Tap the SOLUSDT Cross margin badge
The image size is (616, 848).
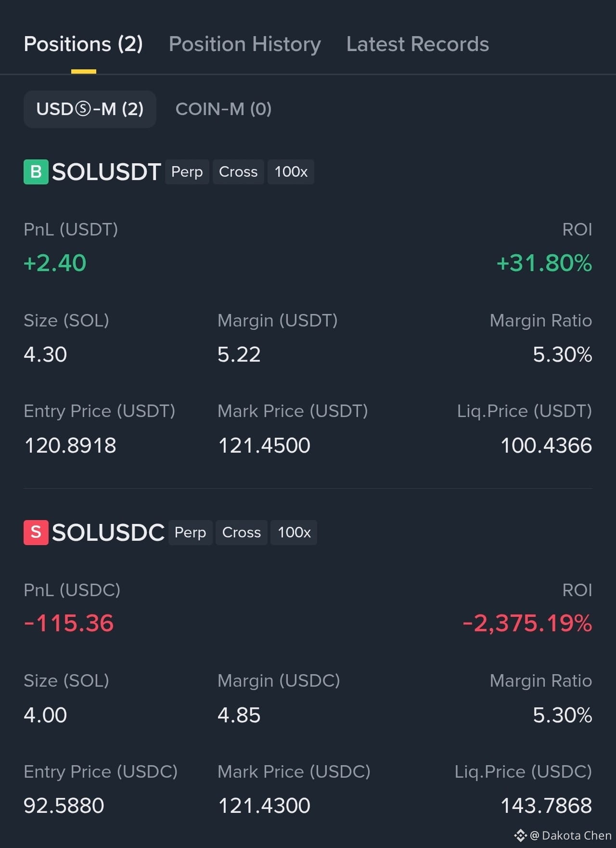point(238,172)
